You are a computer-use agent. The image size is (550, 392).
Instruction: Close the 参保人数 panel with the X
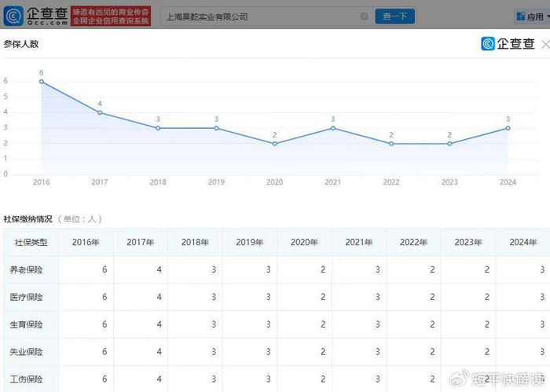tap(545, 45)
